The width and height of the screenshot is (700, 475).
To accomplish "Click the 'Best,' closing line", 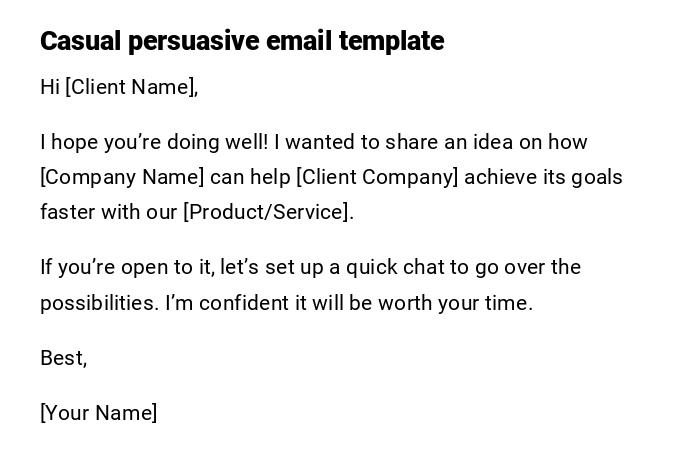I will click(63, 358).
